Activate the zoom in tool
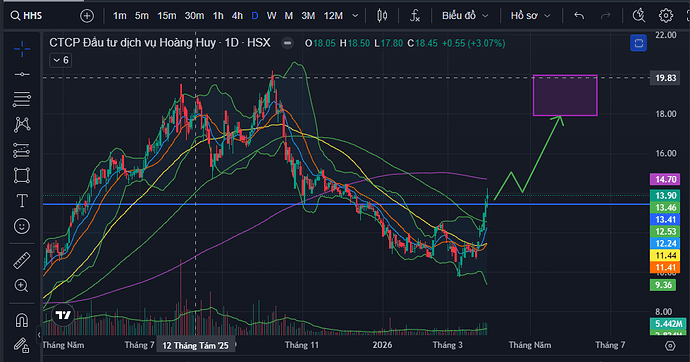Screen dimensions: 690x362 coord(22,285)
